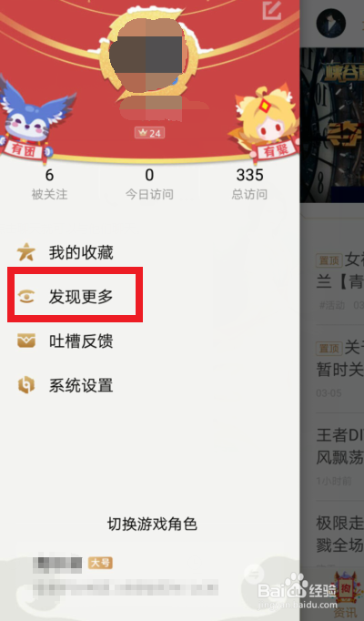The width and height of the screenshot is (364, 621).
Task: Tap the crown level 24 badge
Action: coord(149,133)
